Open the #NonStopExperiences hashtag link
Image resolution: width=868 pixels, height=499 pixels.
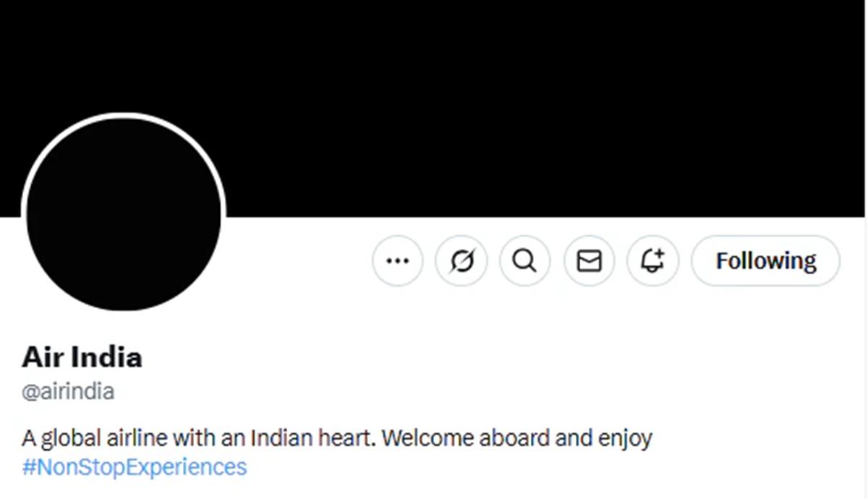click(x=135, y=466)
